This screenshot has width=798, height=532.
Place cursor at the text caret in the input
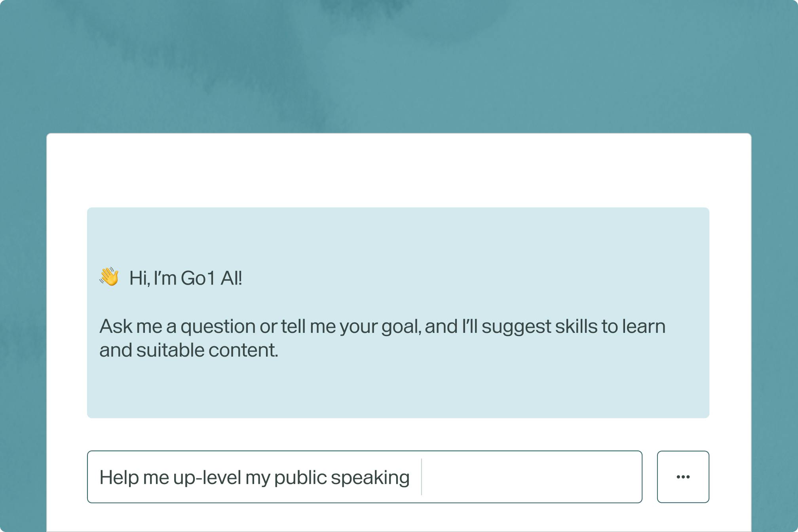point(422,477)
